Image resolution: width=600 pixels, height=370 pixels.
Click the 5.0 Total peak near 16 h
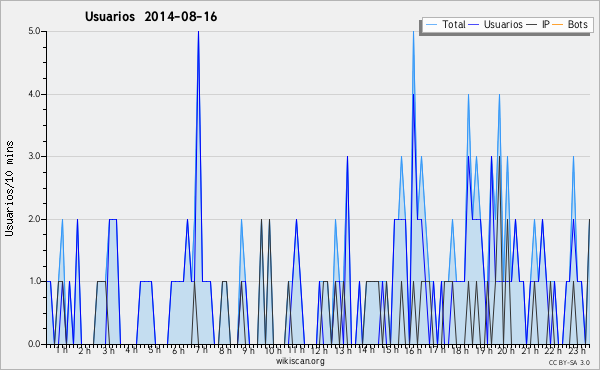pos(413,32)
